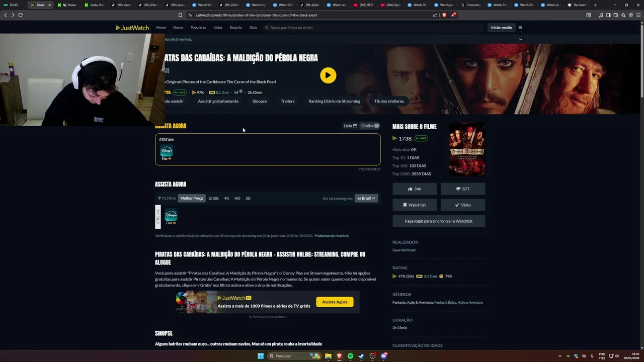Open Spotify from taskbar
This screenshot has width=644, height=362.
pyautogui.click(x=350, y=356)
